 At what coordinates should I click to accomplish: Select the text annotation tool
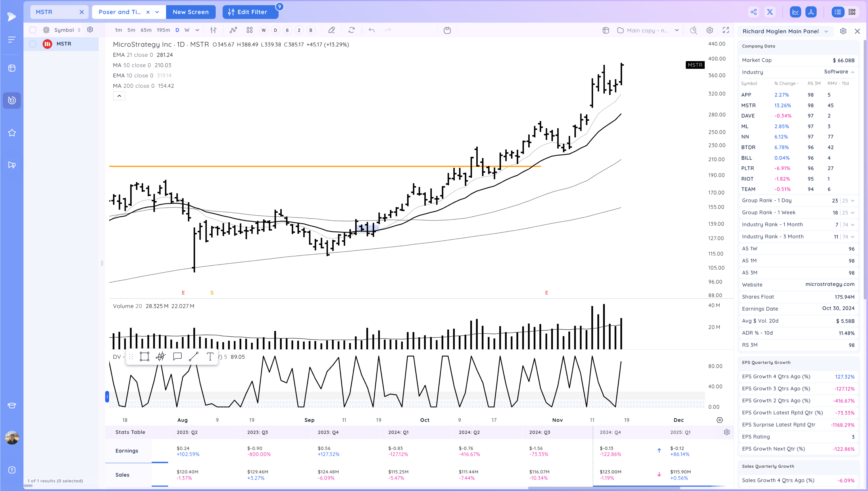tap(210, 357)
